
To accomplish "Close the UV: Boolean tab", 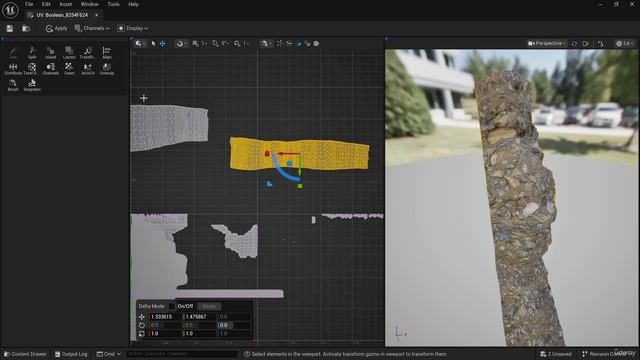I will click(x=96, y=15).
